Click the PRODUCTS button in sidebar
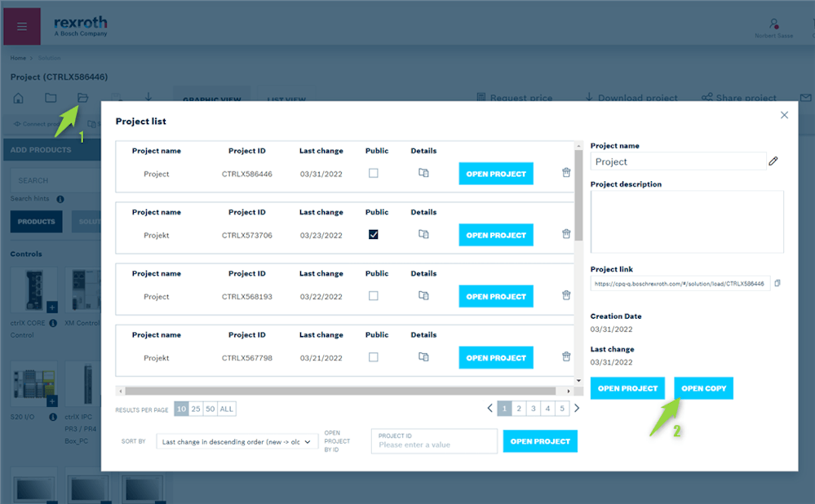The image size is (815, 504). [37, 221]
